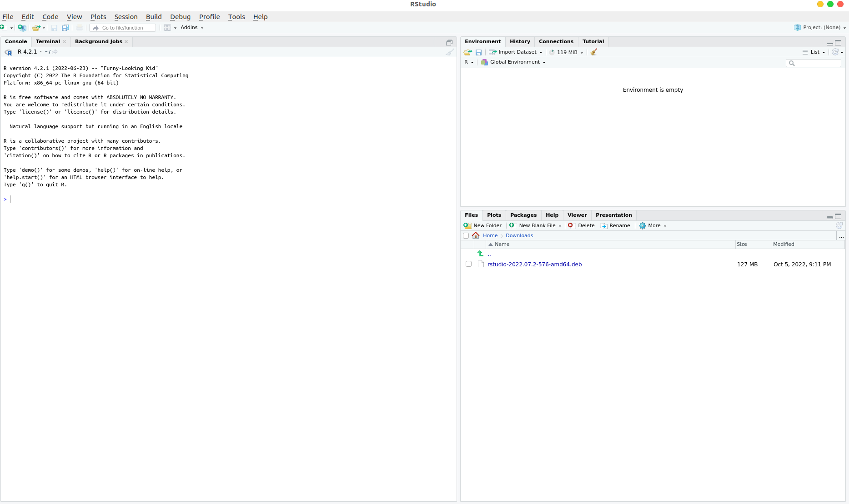Open the Debug menu
The image size is (849, 504).
(180, 17)
